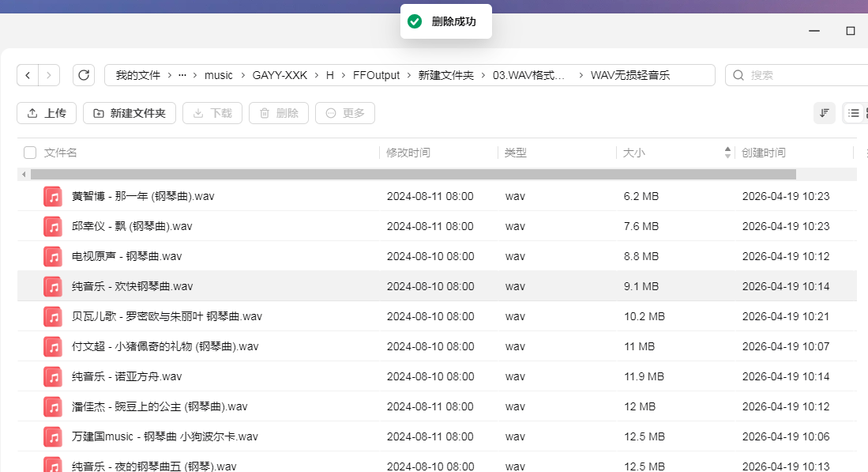The height and width of the screenshot is (472, 868).
Task: Navigate to H breadcrumb folder
Action: [330, 75]
